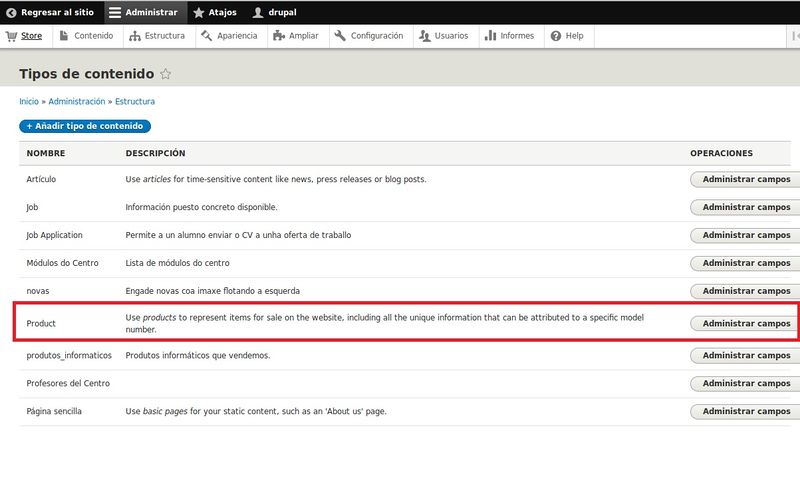This screenshot has width=800, height=482.
Task: Click description 'Permite a un alumno enviar o CV'
Action: [x=238, y=235]
